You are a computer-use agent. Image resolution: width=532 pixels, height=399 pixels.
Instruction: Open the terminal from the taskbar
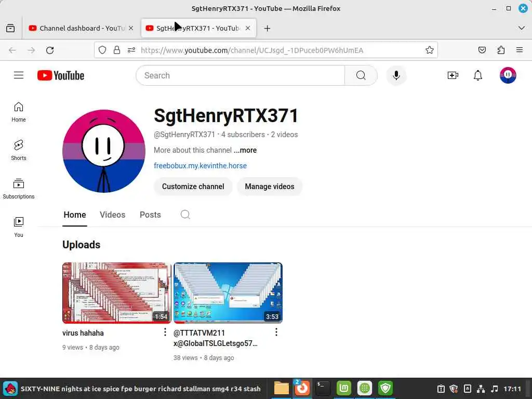click(x=323, y=388)
